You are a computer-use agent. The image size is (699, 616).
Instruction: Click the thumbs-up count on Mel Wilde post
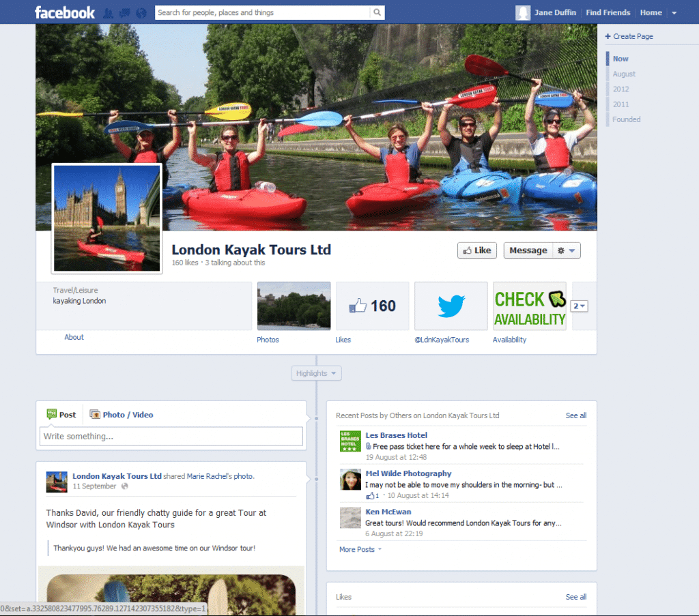pos(372,496)
